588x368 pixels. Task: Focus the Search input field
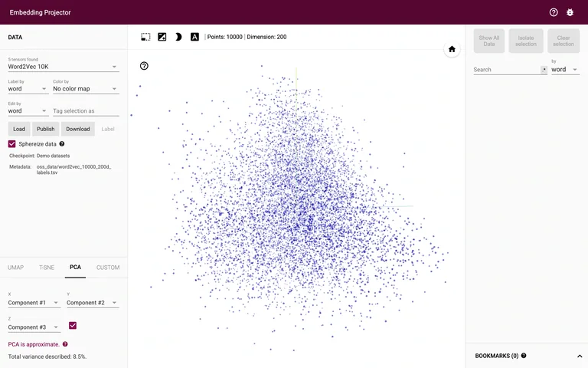(x=506, y=70)
